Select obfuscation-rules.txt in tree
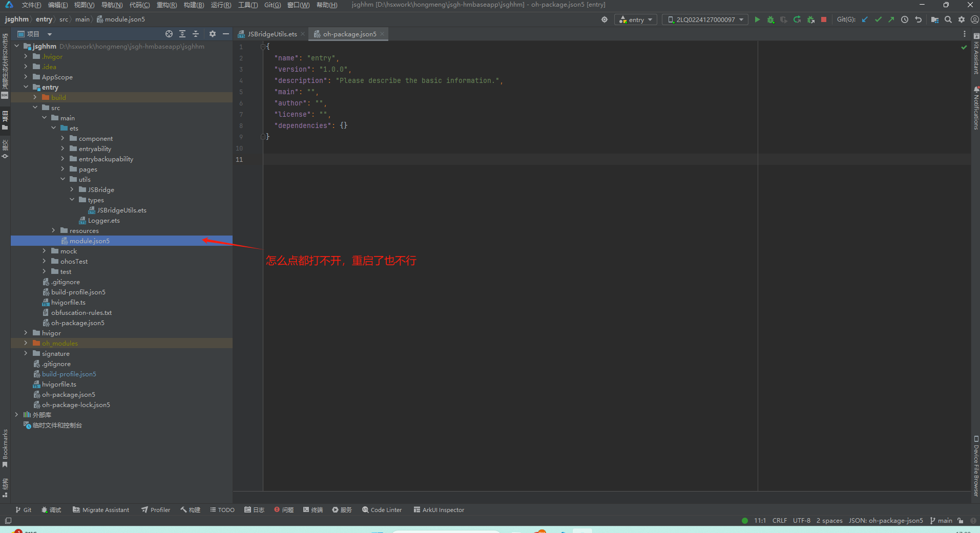Screen dimensions: 980x533 81,312
